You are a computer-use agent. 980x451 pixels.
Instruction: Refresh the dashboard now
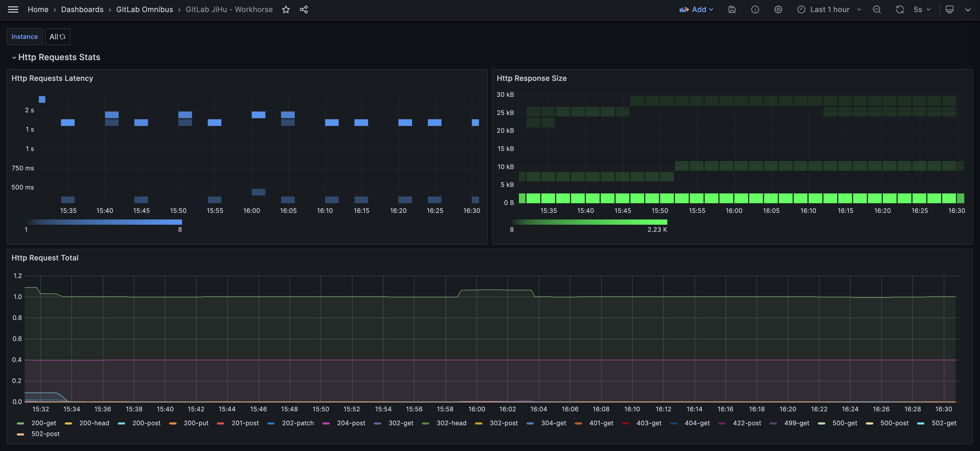[x=899, y=9]
